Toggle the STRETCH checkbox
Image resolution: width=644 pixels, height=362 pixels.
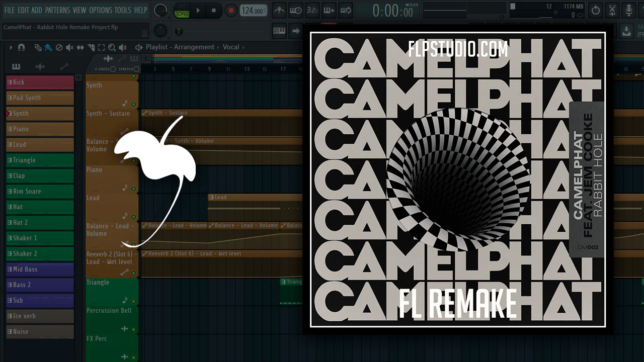(136, 69)
